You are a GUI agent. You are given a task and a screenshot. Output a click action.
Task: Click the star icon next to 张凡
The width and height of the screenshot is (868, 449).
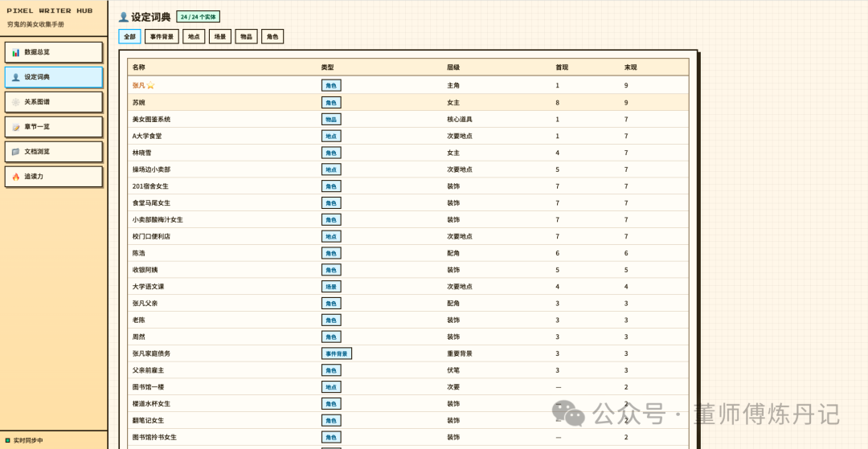150,85
